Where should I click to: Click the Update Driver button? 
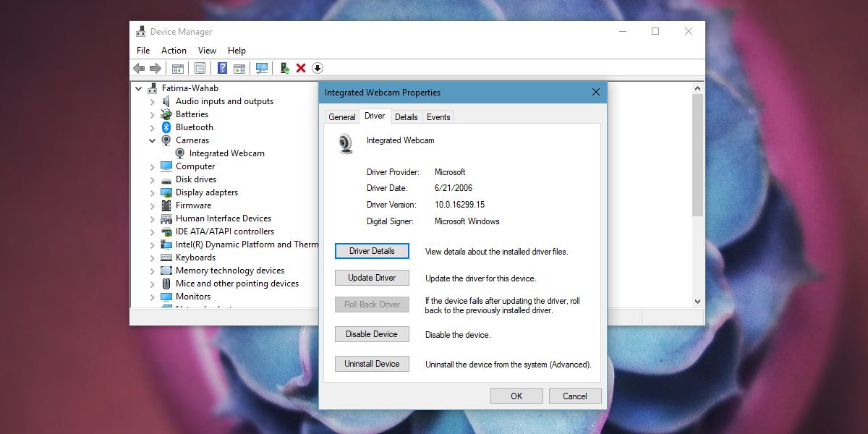372,278
